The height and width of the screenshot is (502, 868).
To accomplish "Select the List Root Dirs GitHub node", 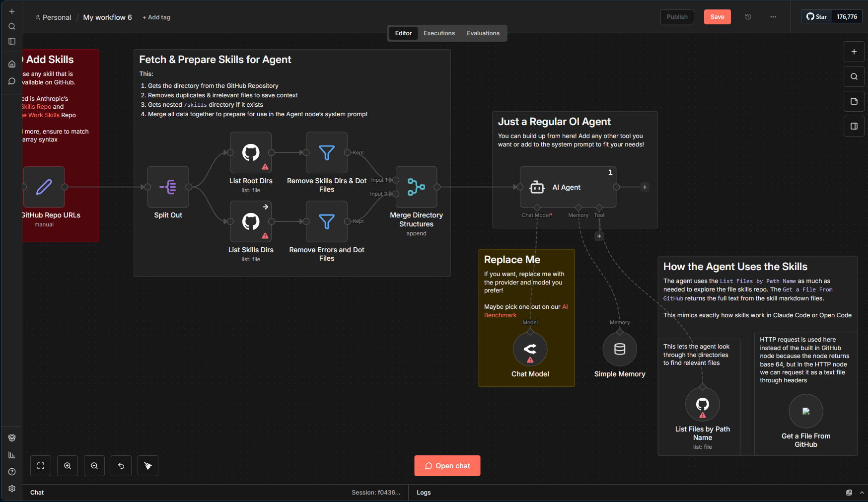I will (251, 153).
